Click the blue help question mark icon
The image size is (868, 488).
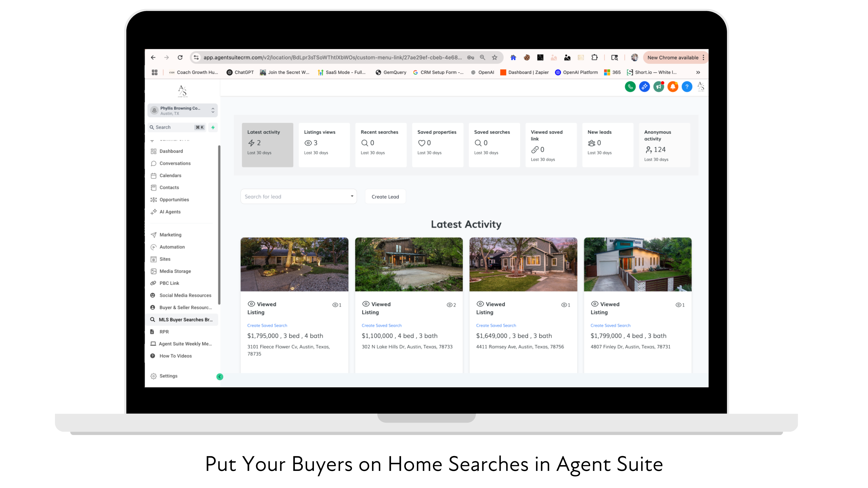tap(687, 87)
